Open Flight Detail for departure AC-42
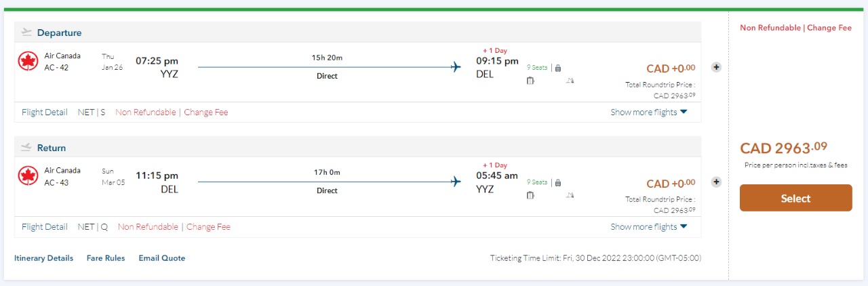This screenshot has height=286, width=868. (45, 113)
